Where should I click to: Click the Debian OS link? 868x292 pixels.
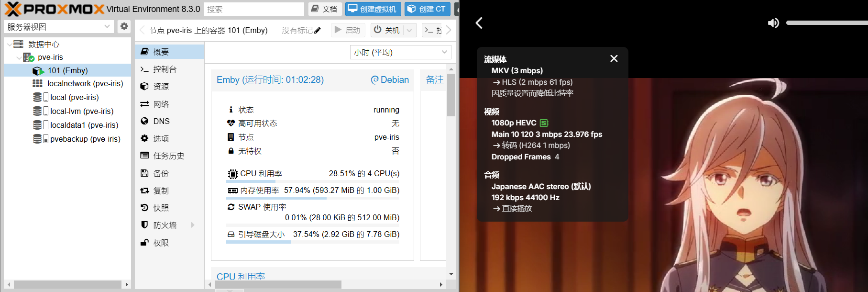click(x=390, y=80)
